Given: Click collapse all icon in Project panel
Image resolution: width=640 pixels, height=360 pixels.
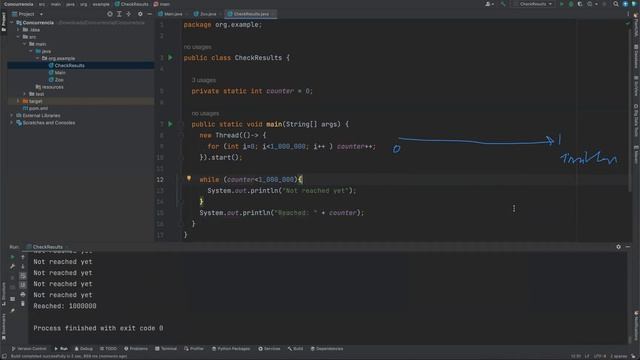Looking at the screenshot, I should pos(129,14).
